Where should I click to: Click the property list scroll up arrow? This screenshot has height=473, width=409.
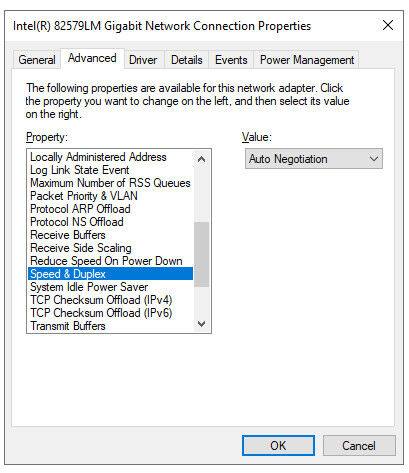coord(201,159)
